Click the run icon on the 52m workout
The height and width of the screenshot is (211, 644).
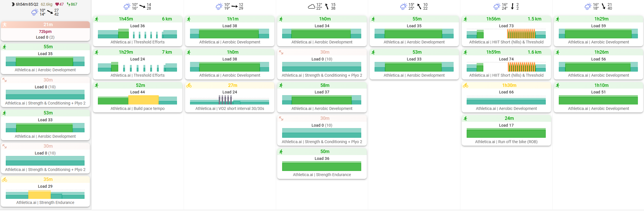97,85
